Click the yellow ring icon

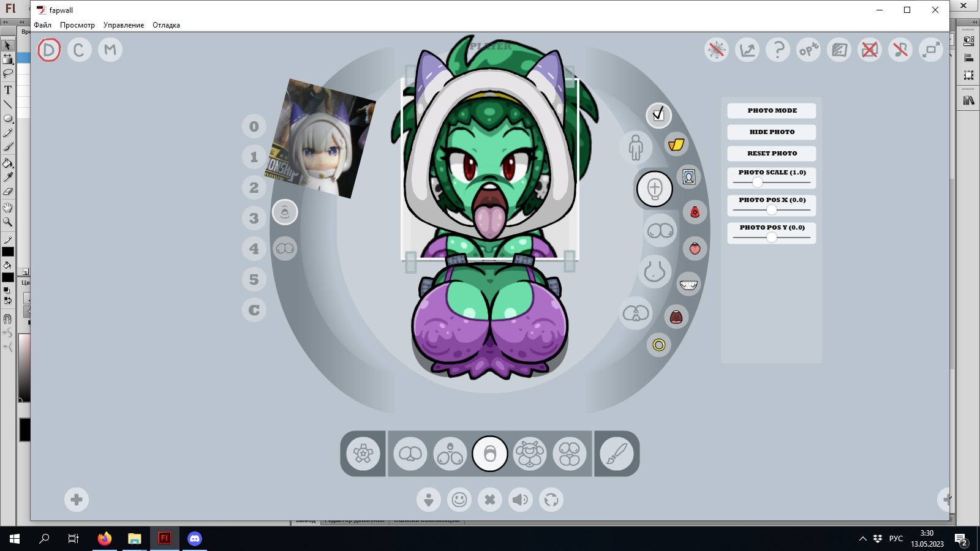click(658, 345)
